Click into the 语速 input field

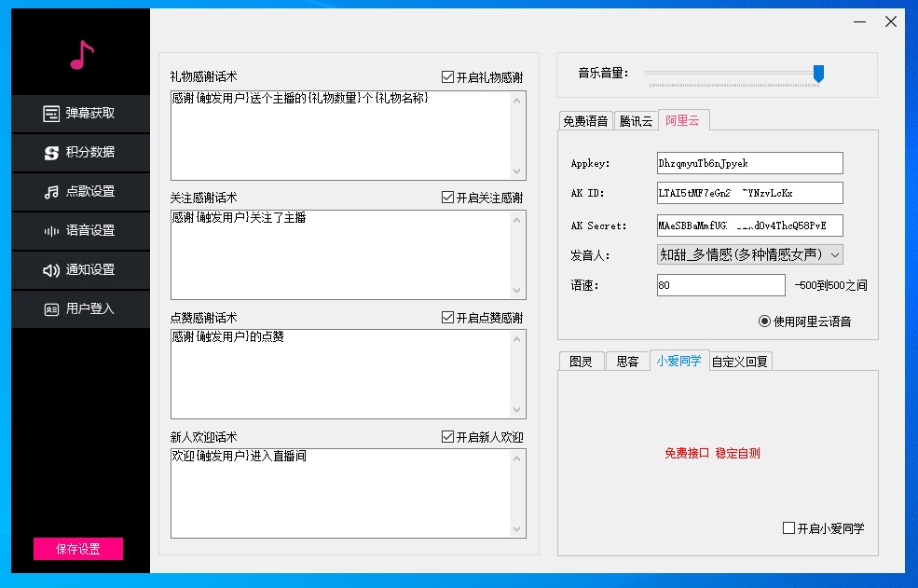[720, 285]
